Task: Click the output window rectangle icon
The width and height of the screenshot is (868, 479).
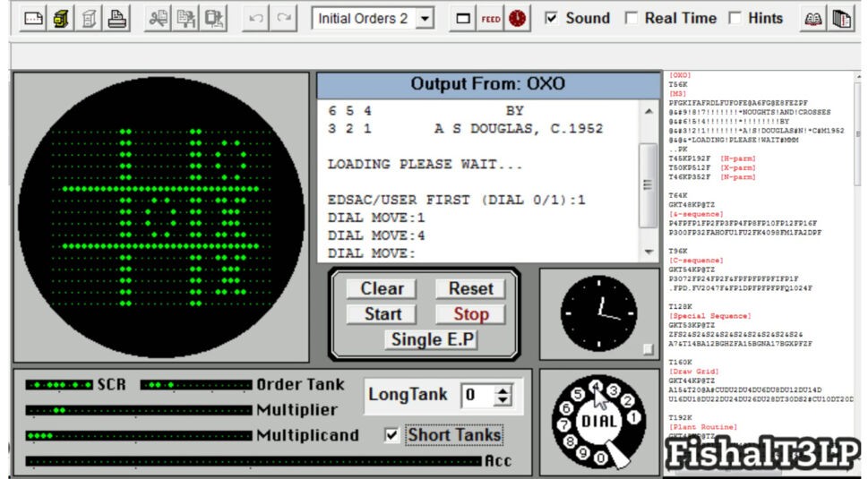Action: click(x=463, y=19)
